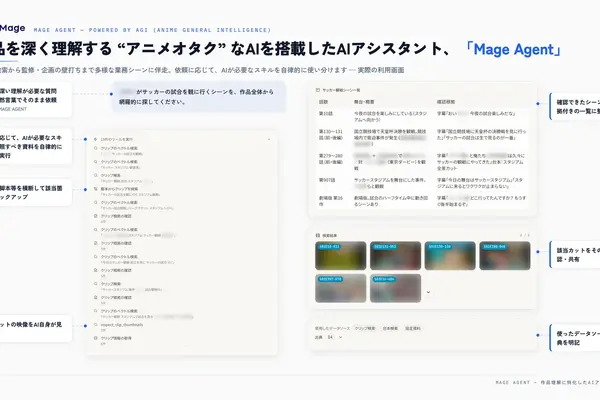This screenshot has width=600, height=400.
Task: Open the 出典 14 citations dropdown
Action: 329,337
